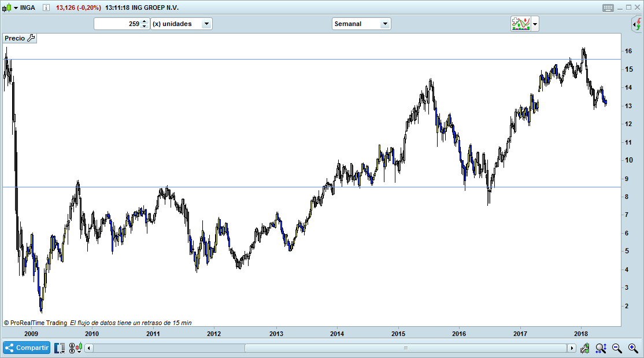Open the Precio wrench settings icon
Image resolution: width=644 pixels, height=358 pixels.
click(x=31, y=38)
